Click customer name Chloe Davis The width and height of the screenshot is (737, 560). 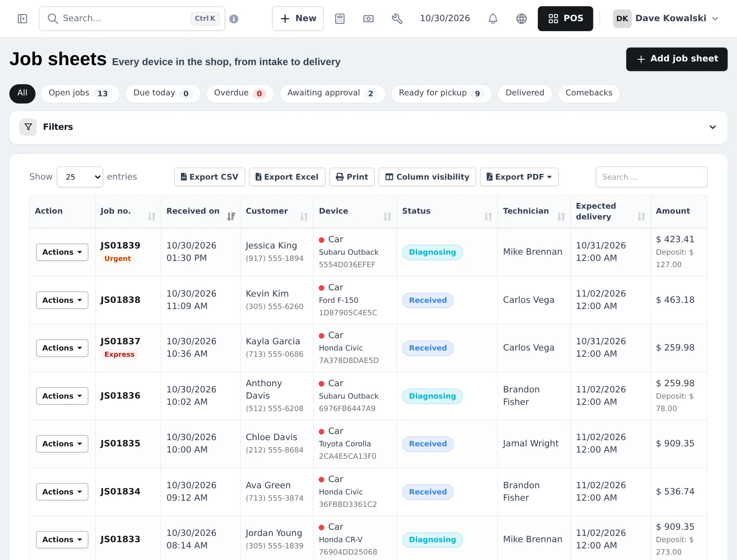[x=271, y=437]
